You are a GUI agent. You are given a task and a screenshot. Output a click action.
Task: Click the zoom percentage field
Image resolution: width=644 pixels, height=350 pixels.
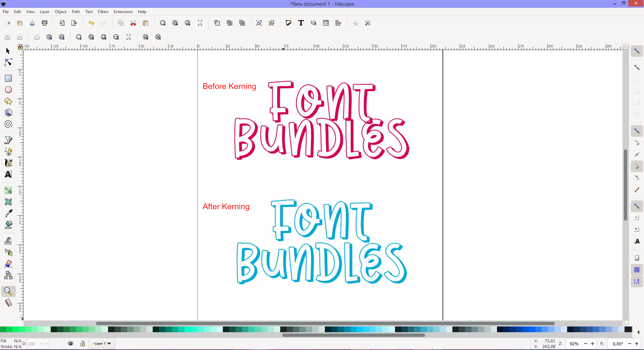tap(574, 344)
